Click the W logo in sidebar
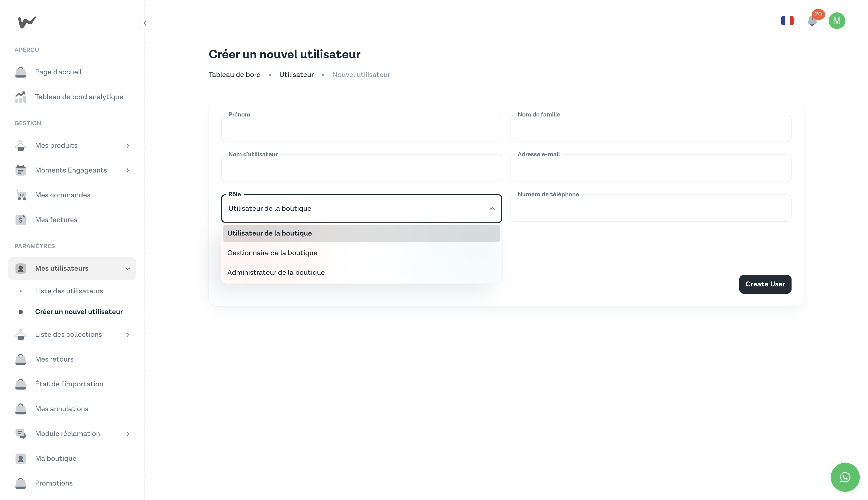Screen dimensions: 868x500 [27, 22]
